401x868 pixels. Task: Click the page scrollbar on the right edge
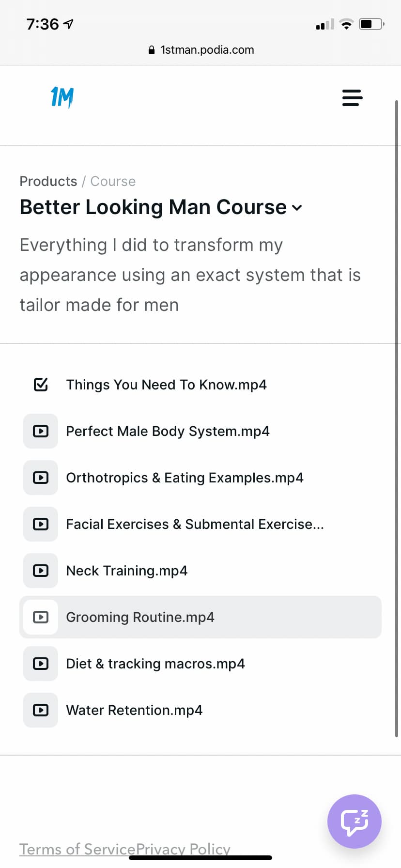click(397, 419)
